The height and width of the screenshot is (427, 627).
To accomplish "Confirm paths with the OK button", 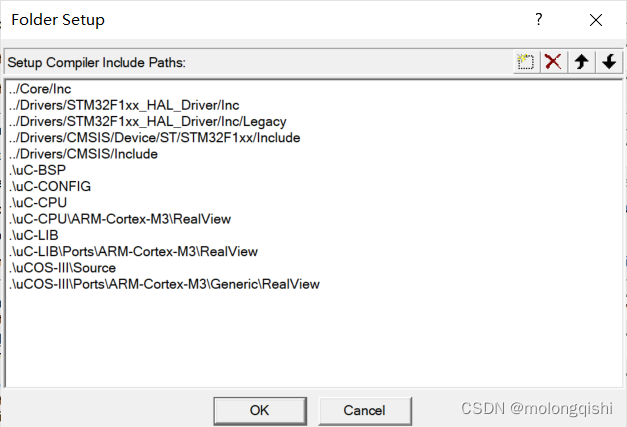I will [x=260, y=411].
